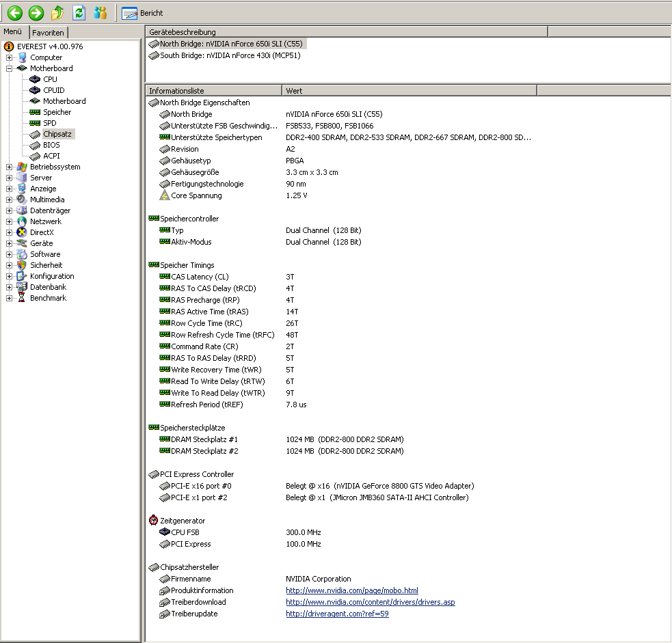
Task: Open the nvidia.com/page/mobo.html product link
Action: [x=352, y=590]
